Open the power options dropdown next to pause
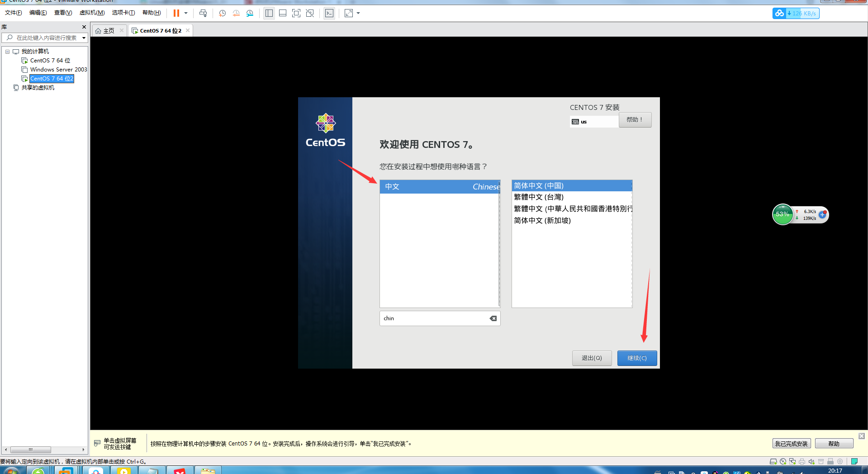 tap(186, 13)
